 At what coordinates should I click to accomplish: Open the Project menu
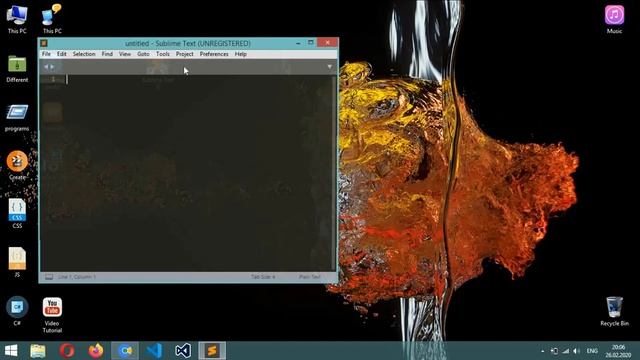click(184, 54)
